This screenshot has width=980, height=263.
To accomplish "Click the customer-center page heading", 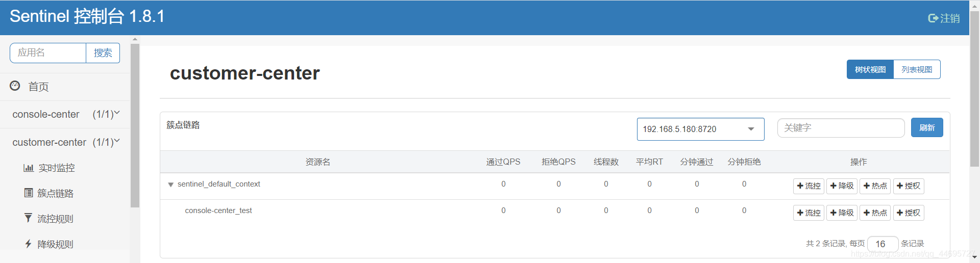I will [x=245, y=73].
